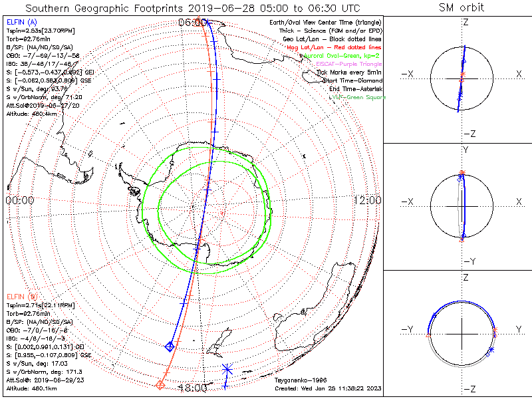The width and height of the screenshot is (532, 399).
Task: Click the blue diamond ELFIN-A start marker
Action: 170,346
